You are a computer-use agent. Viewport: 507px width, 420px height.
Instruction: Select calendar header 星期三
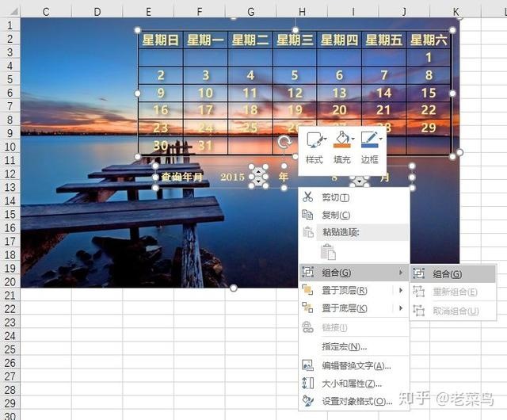295,40
